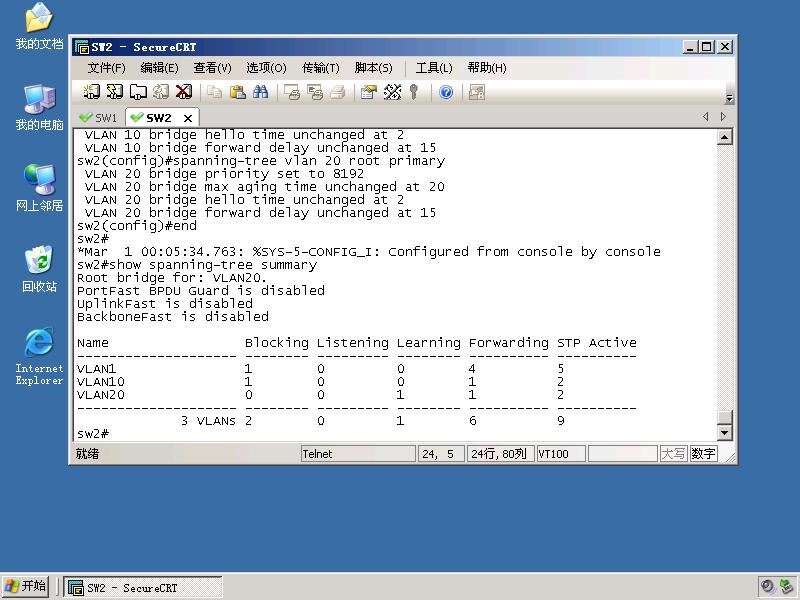
Task: Click the Print Setup printer icon
Action: point(338,92)
